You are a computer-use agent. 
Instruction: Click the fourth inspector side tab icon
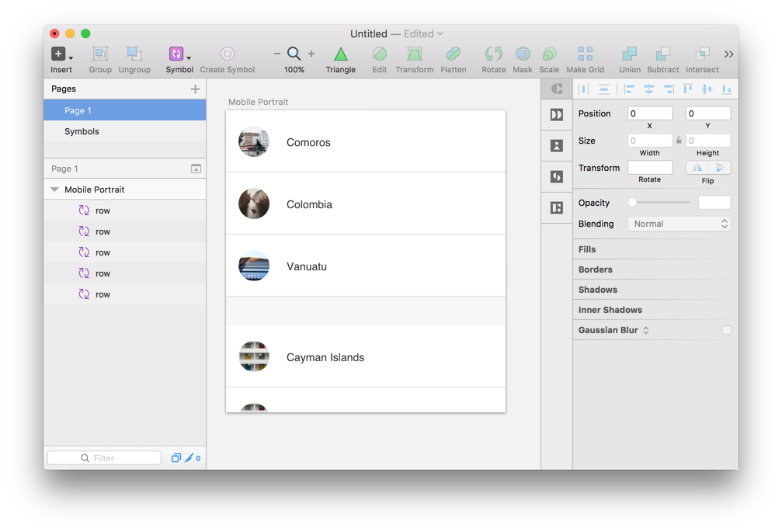557,176
